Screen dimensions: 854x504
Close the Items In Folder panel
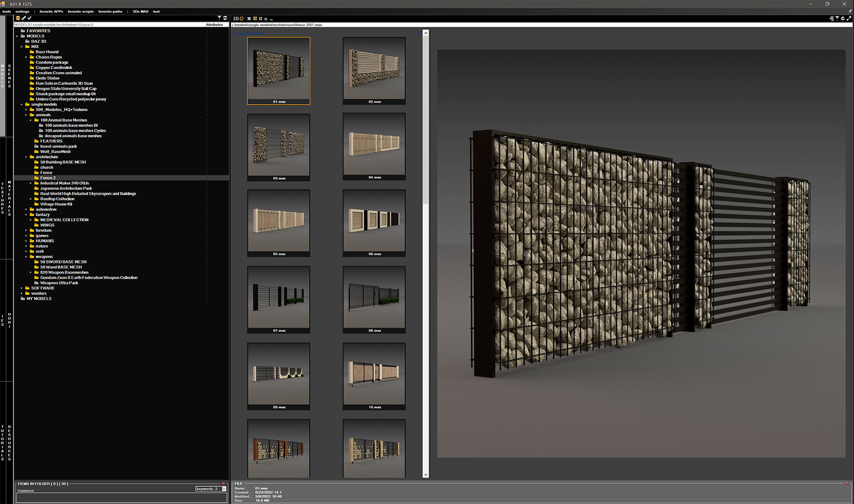pos(223,483)
